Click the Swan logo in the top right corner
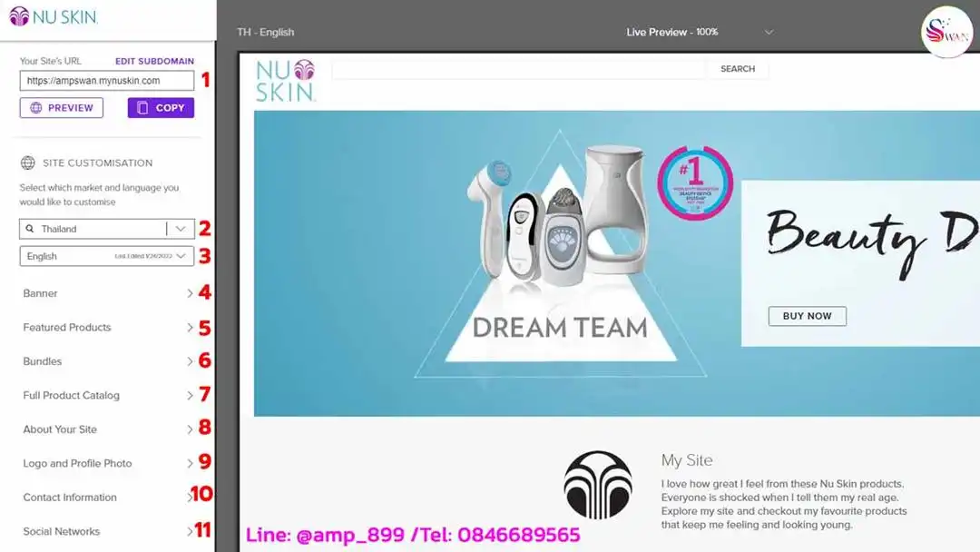980x552 pixels. tap(946, 31)
